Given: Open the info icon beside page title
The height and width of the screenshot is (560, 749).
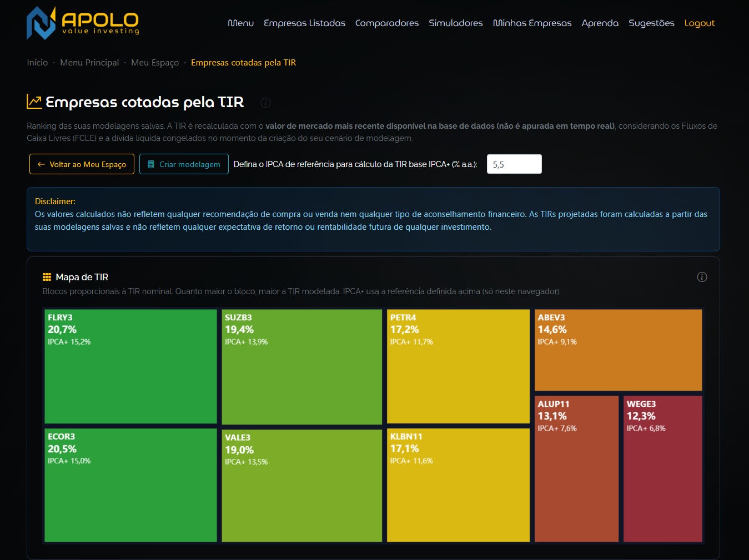Looking at the screenshot, I should [265, 103].
